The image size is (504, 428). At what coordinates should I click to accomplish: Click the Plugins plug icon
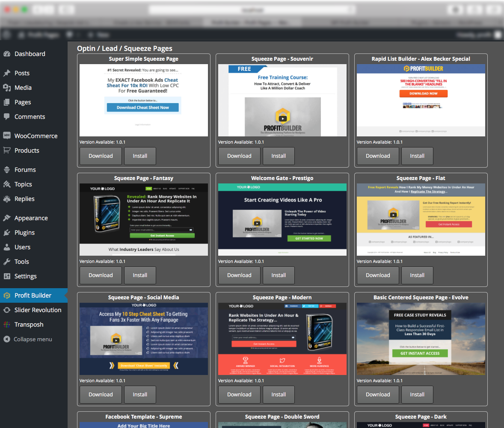7,233
